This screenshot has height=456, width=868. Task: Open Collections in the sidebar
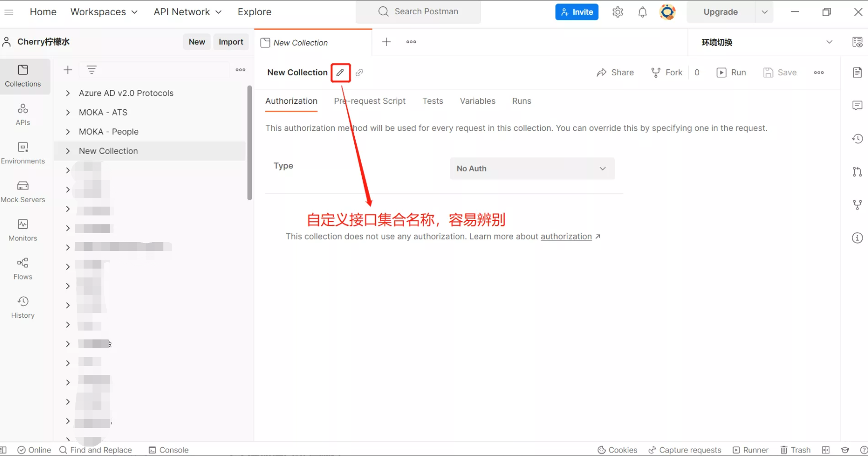click(23, 76)
